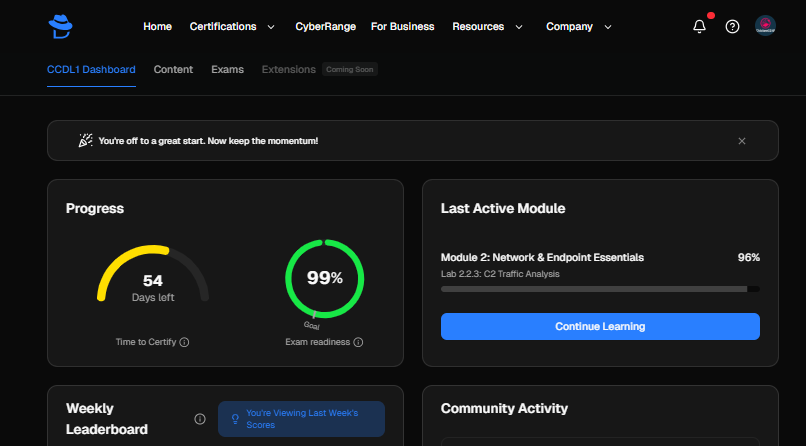Click the Exam readiness label
Image resolution: width=806 pixels, height=446 pixels.
(x=318, y=342)
